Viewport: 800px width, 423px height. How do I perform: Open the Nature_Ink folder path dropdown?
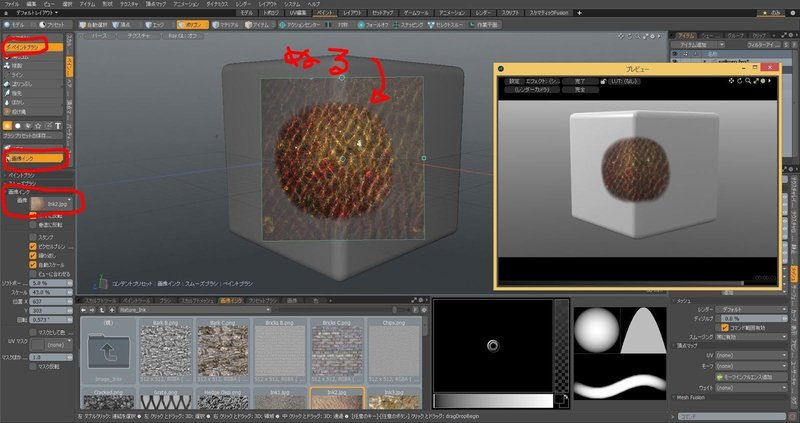point(194,310)
